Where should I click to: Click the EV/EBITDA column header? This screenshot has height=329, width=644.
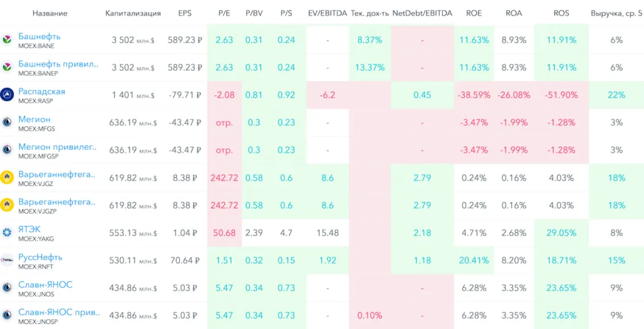[327, 13]
